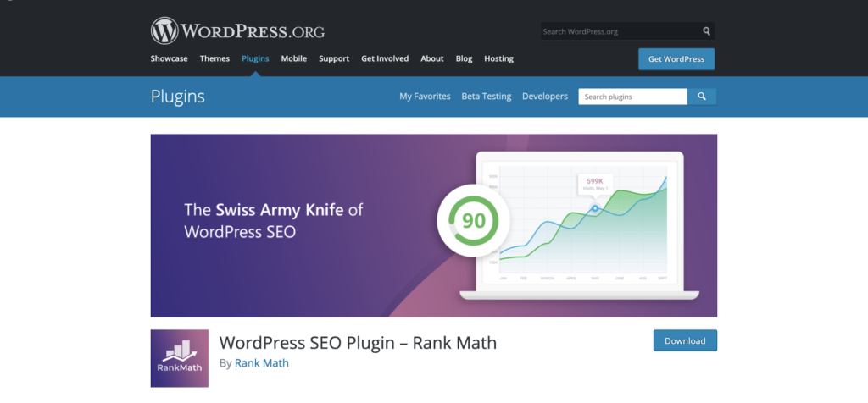This screenshot has width=868, height=403.
Task: Click the Download button
Action: click(x=685, y=340)
